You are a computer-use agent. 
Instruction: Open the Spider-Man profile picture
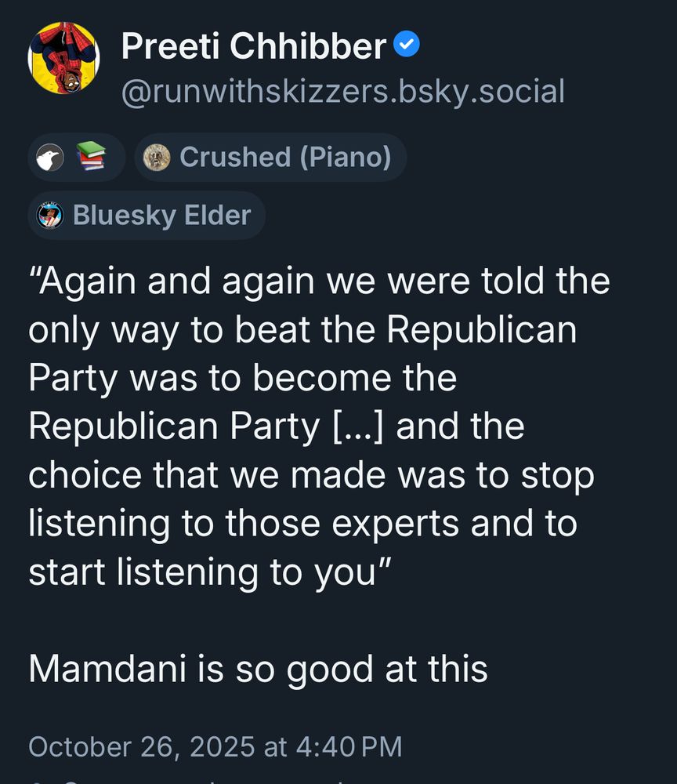pyautogui.click(x=66, y=57)
